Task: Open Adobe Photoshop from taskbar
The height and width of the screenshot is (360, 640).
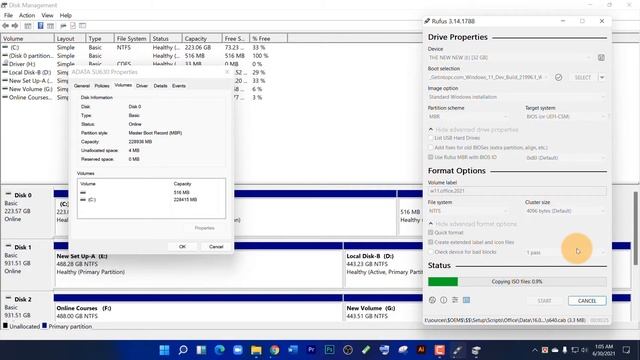Action: coord(330,350)
